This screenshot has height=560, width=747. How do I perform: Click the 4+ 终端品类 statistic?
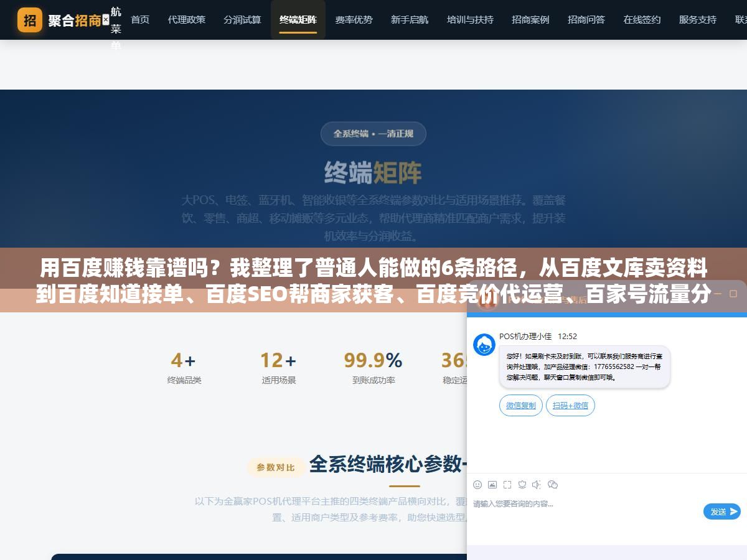pyautogui.click(x=184, y=367)
